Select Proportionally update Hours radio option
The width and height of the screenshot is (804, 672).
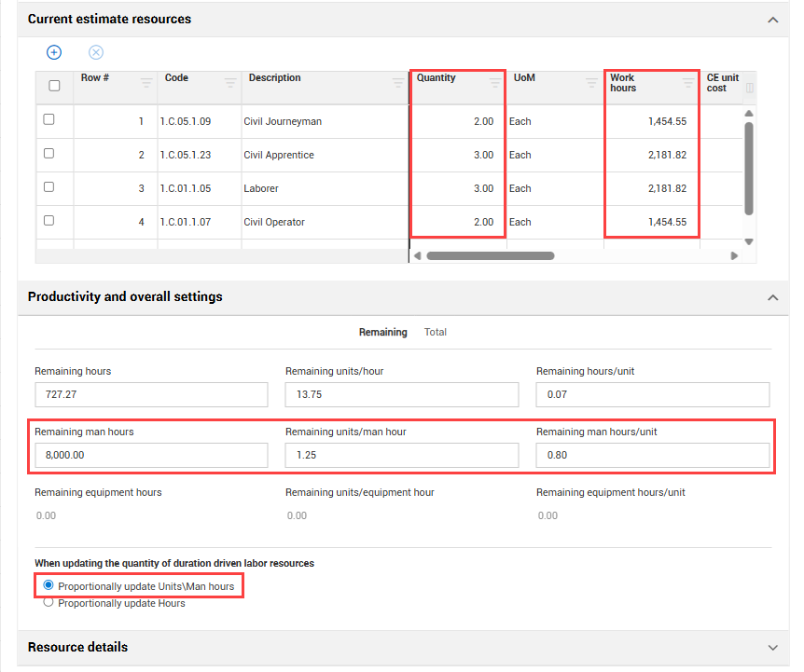(49, 603)
